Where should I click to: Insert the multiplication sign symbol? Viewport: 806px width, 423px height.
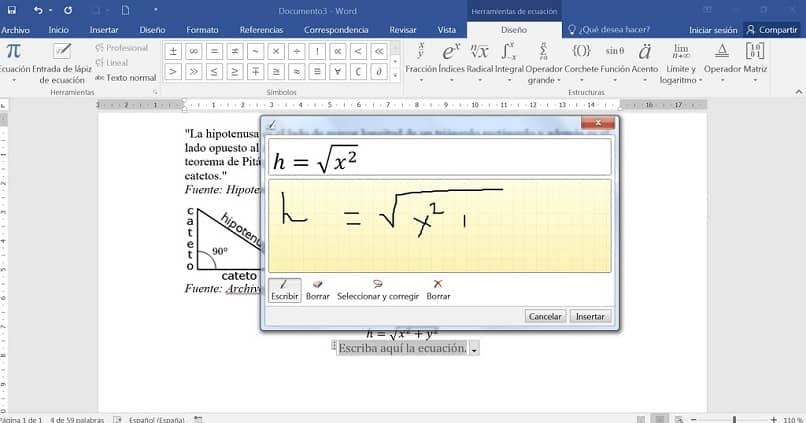(276, 51)
